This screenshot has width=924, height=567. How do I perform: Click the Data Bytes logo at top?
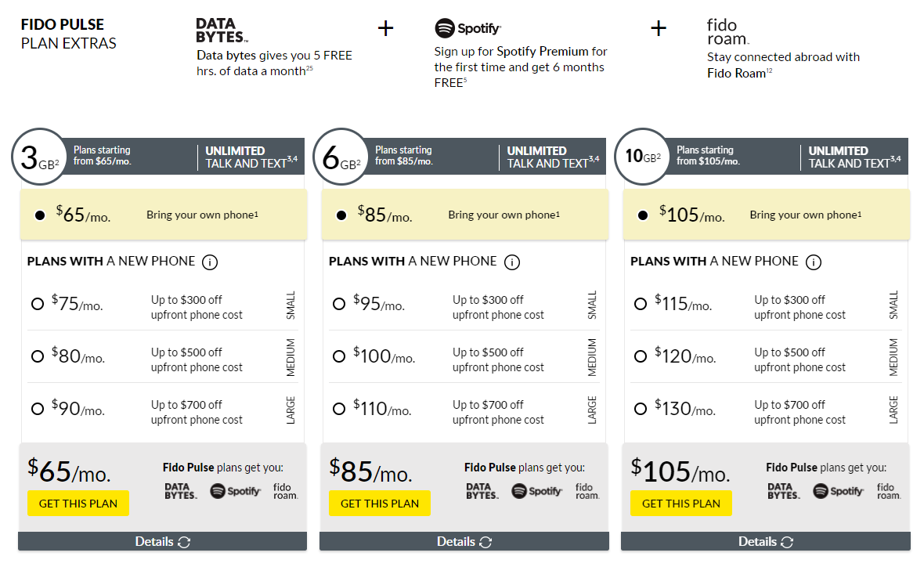(x=222, y=30)
